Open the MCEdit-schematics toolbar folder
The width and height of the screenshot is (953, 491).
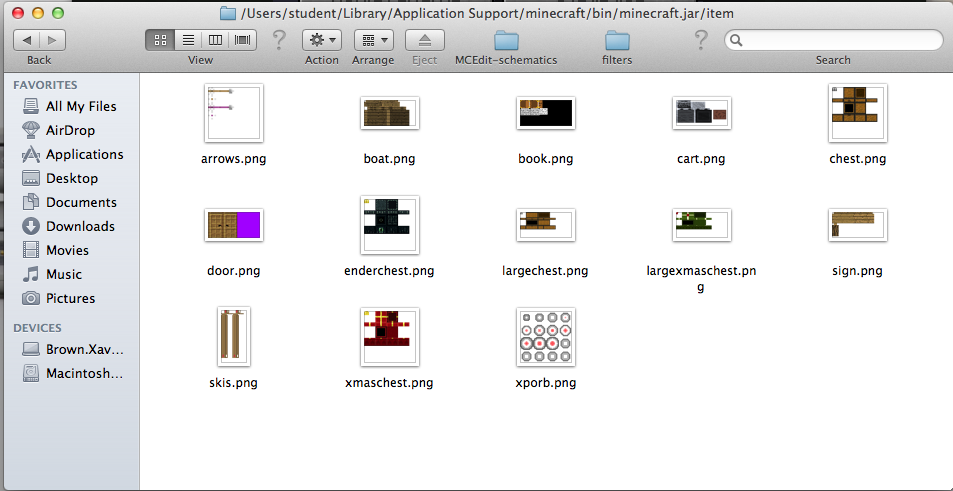[x=506, y=41]
